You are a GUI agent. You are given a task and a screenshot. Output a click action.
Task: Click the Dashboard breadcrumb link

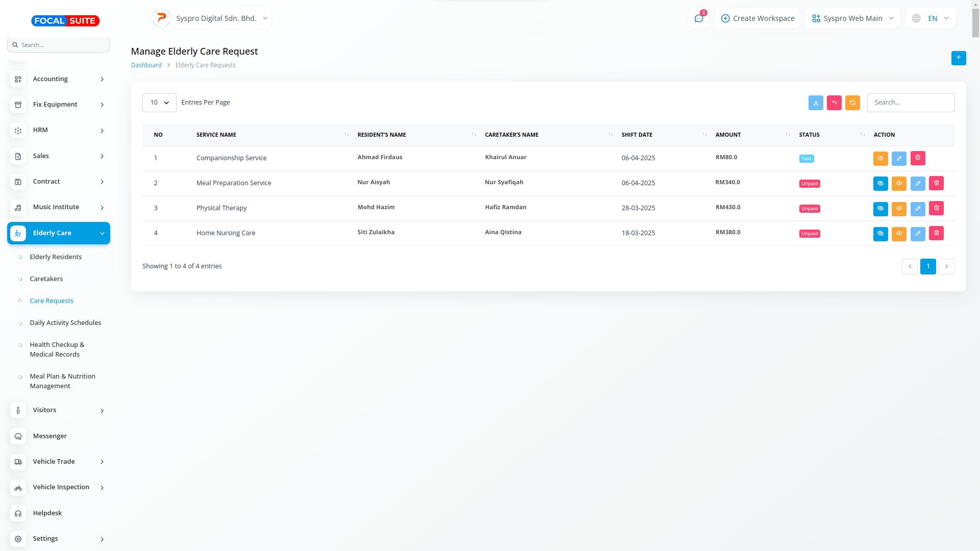coord(146,65)
